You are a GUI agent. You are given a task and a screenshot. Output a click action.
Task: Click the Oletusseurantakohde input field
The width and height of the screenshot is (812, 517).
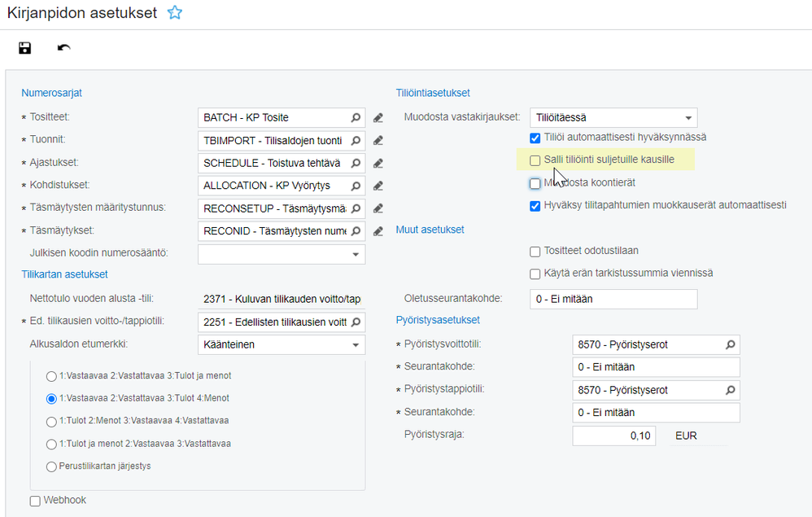coord(613,300)
